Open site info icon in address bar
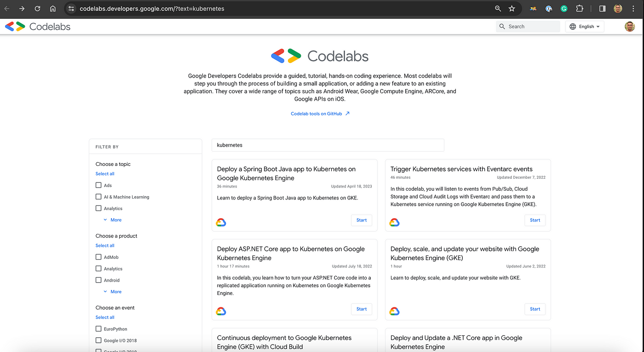 71,9
